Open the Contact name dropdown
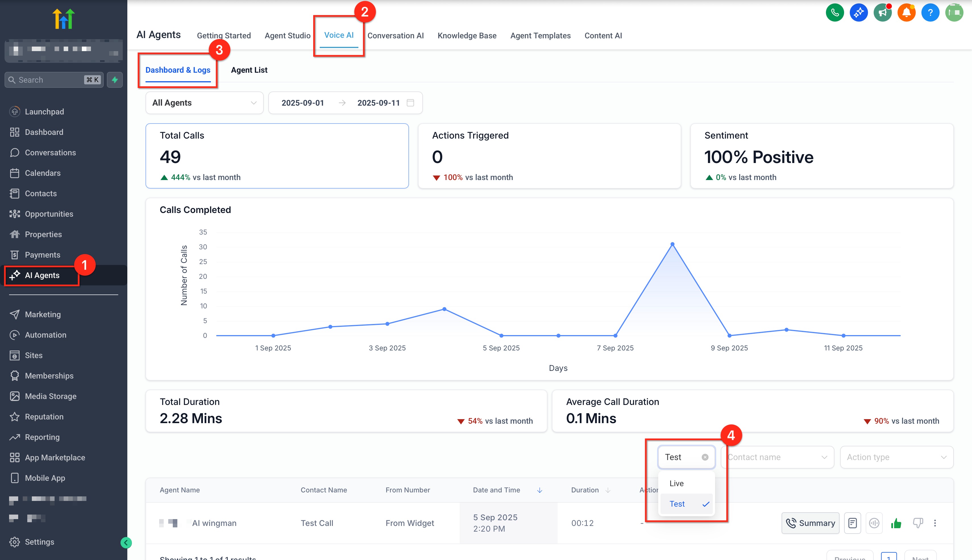Viewport: 972px width, 560px height. 777,457
